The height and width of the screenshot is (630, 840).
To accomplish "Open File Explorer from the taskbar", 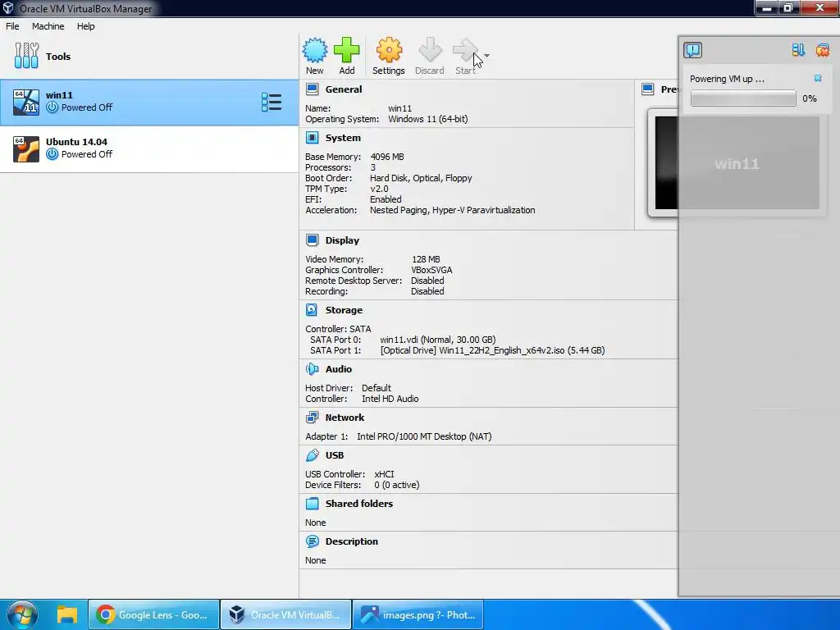I will [67, 614].
